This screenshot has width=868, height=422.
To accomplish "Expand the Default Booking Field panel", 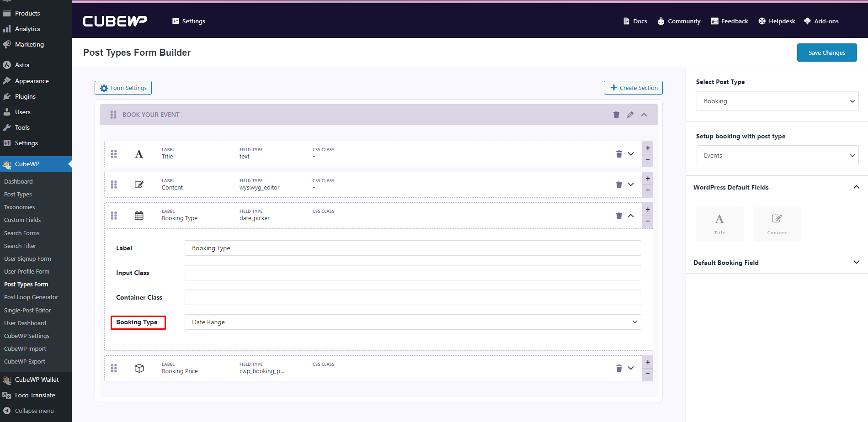I will pyautogui.click(x=857, y=262).
